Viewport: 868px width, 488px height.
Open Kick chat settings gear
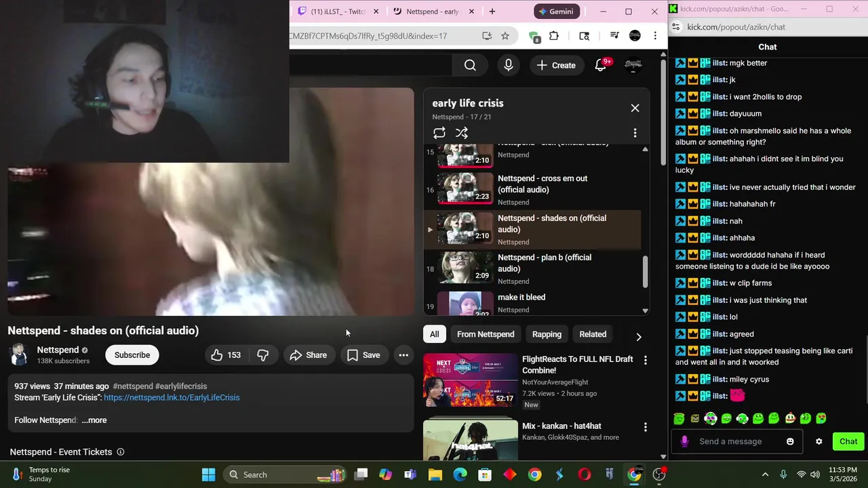tap(819, 441)
